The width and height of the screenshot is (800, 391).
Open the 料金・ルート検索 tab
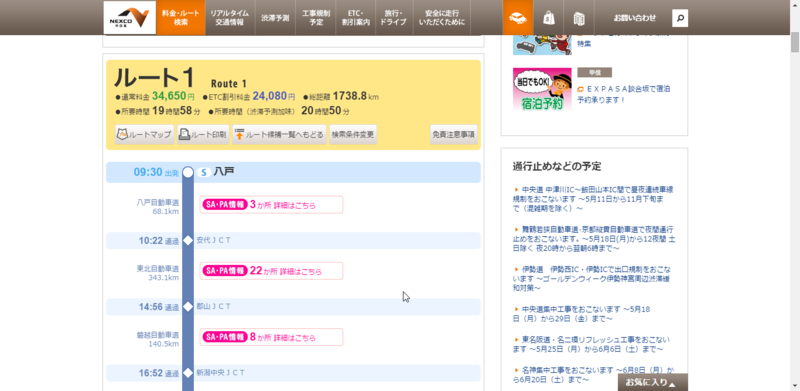pyautogui.click(x=181, y=17)
